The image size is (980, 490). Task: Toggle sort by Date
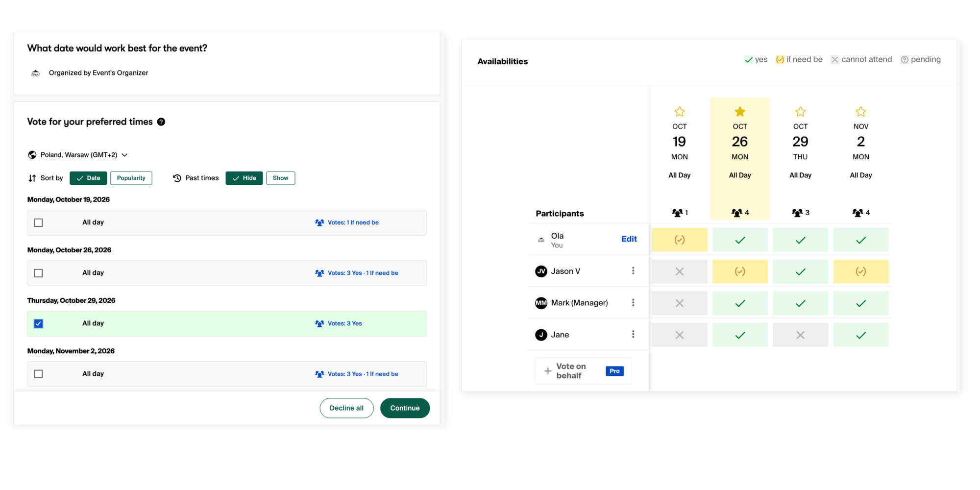tap(88, 178)
